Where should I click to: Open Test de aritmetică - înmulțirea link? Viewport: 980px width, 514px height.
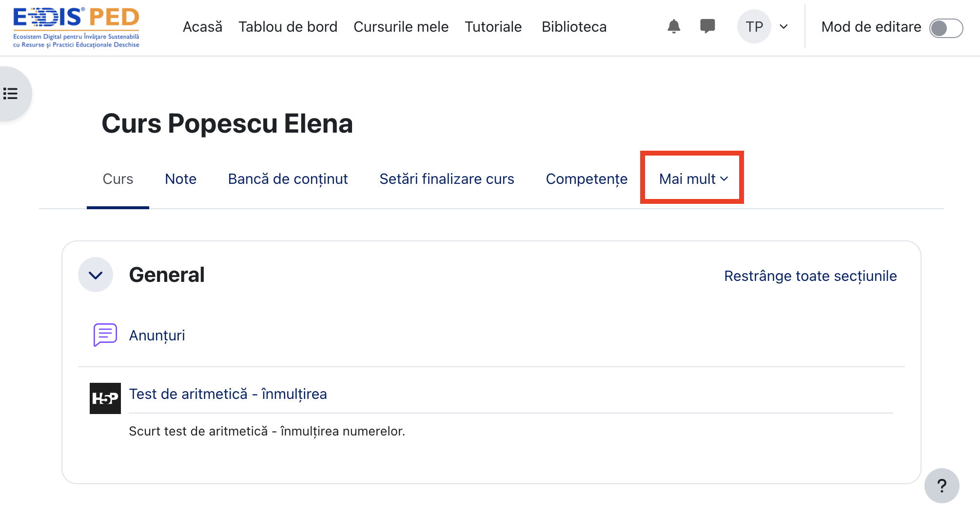coord(228,394)
